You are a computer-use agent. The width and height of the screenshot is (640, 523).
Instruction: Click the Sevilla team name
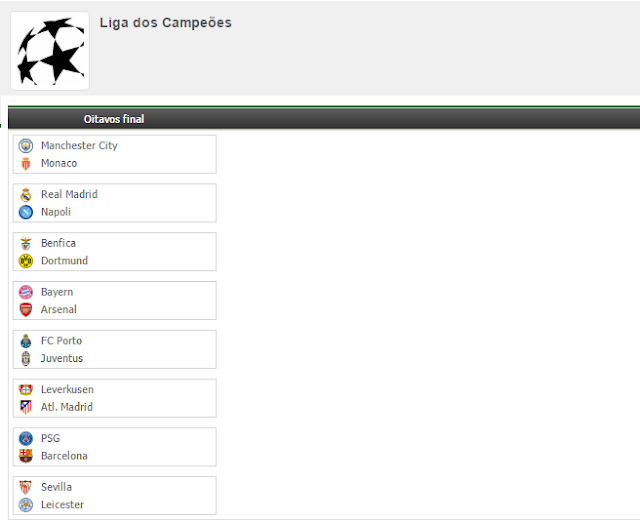(56, 487)
